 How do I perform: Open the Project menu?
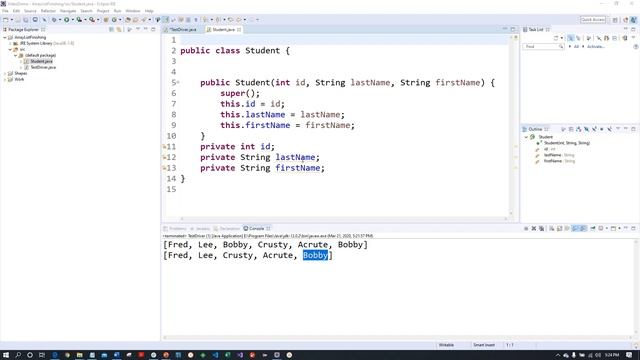(103, 11)
